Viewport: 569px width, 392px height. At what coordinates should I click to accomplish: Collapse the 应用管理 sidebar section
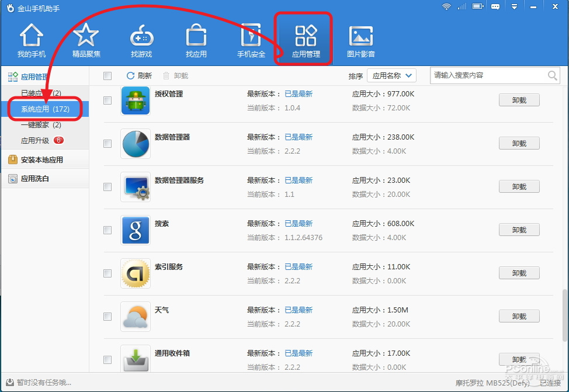point(34,77)
